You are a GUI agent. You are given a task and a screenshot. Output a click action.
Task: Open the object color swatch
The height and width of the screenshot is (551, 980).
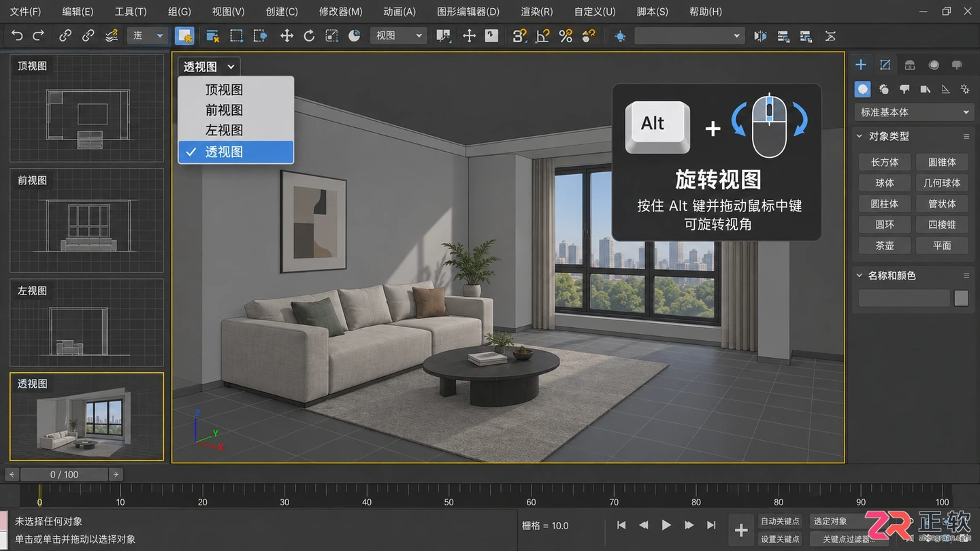[x=961, y=298]
